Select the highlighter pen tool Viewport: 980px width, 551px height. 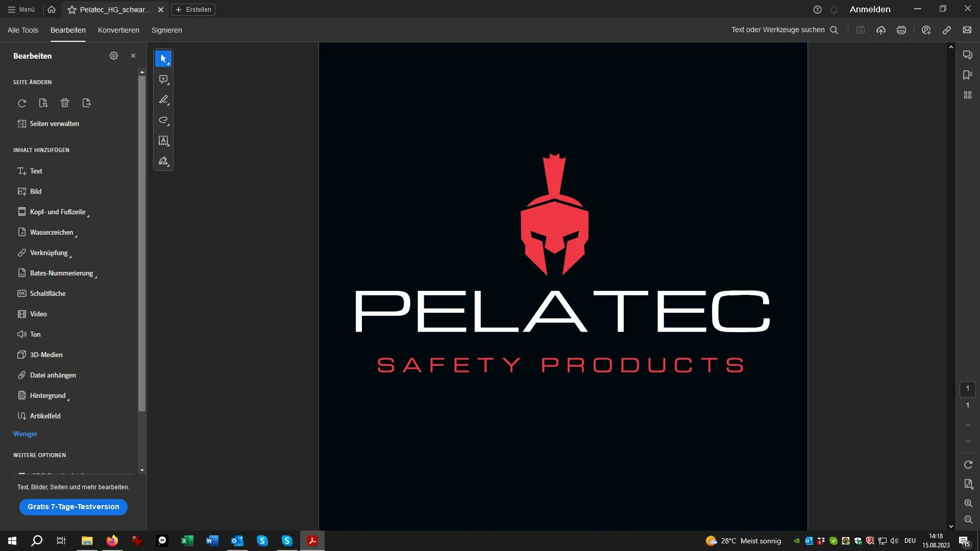click(x=163, y=100)
